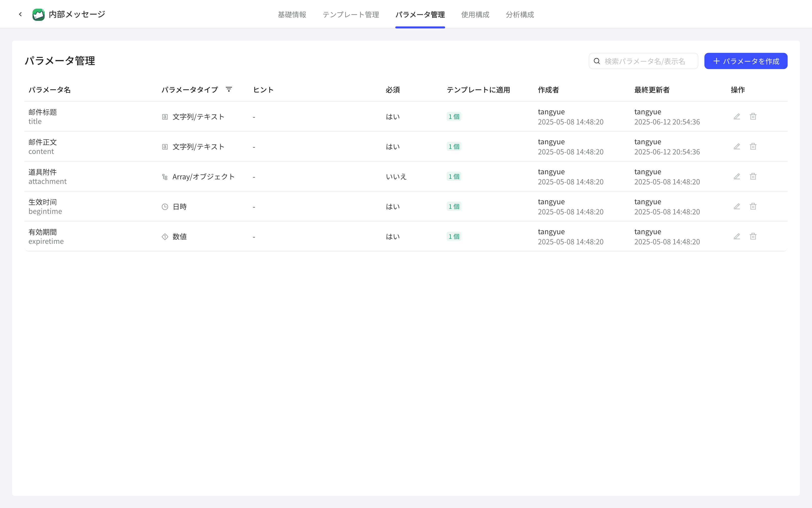The width and height of the screenshot is (812, 508).
Task: Open the テンプレート管理 tab
Action: pyautogui.click(x=351, y=14)
